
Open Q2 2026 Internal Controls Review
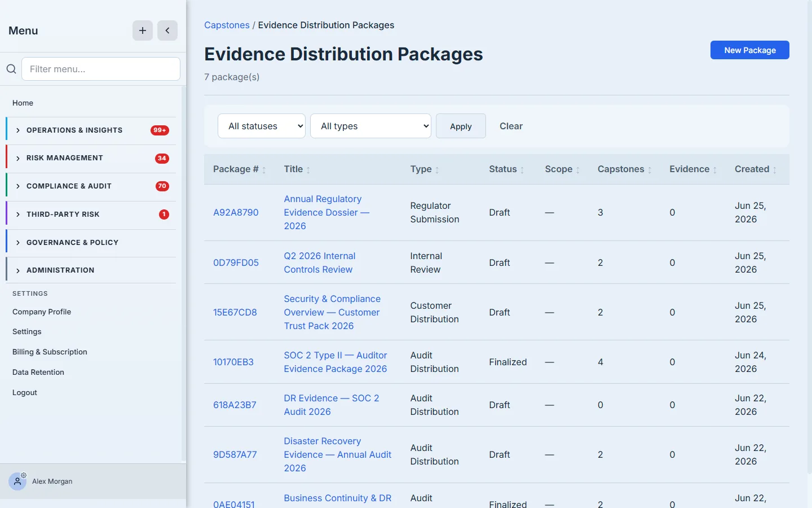pos(320,262)
